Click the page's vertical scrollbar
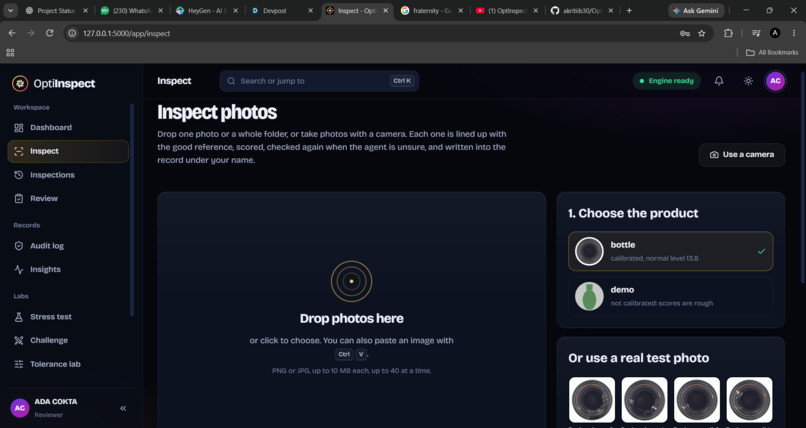This screenshot has height=428, width=806. (802, 177)
